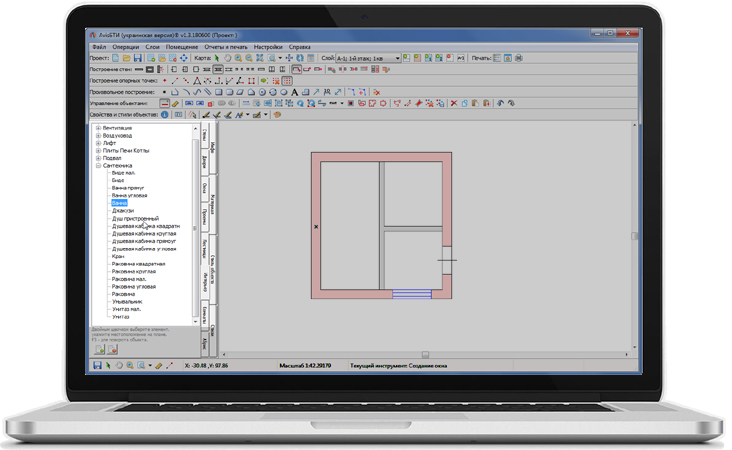732x450 pixels.
Task: Select Кран in the object tree
Action: tap(117, 256)
